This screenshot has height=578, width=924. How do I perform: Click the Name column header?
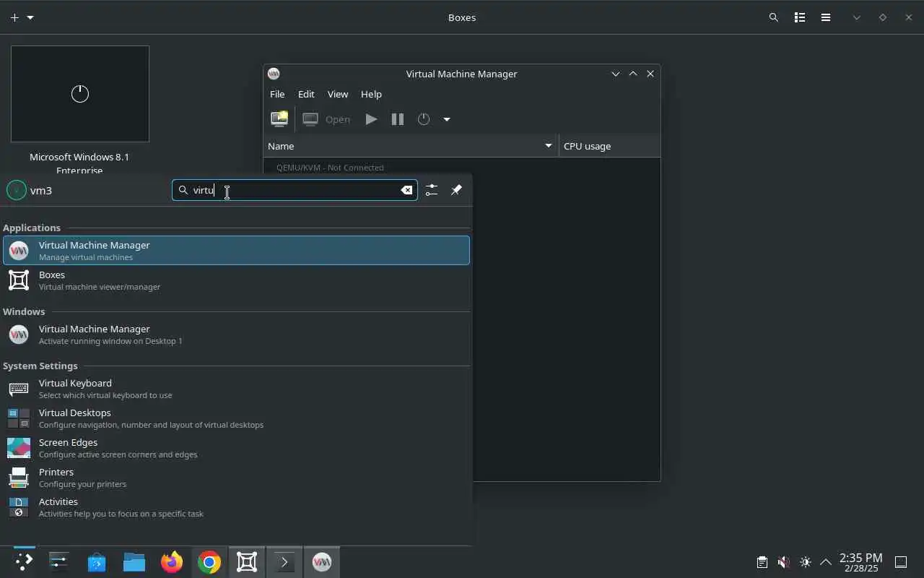pos(411,146)
